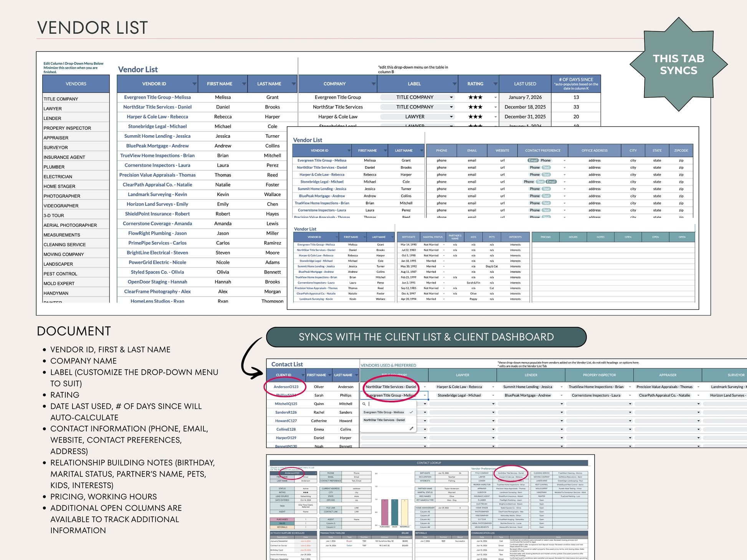
Task: Toggle the Email chip for Evergreen Title Group
Action: (533, 160)
